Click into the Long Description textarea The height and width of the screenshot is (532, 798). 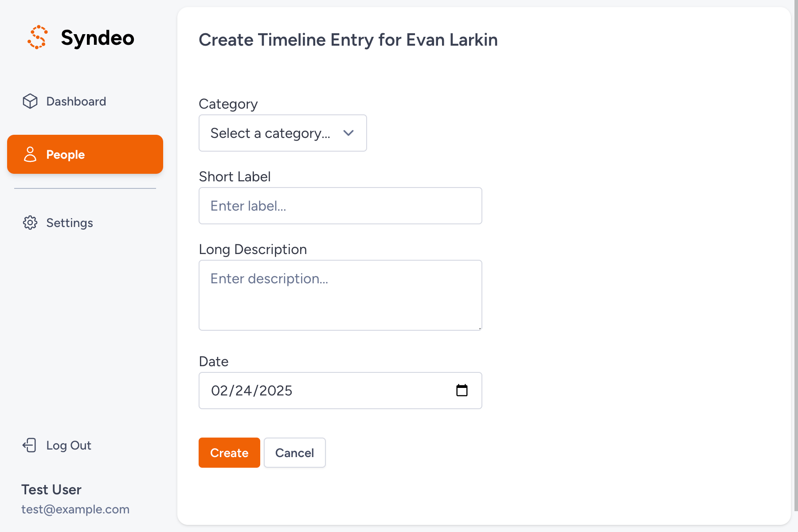pos(340,295)
